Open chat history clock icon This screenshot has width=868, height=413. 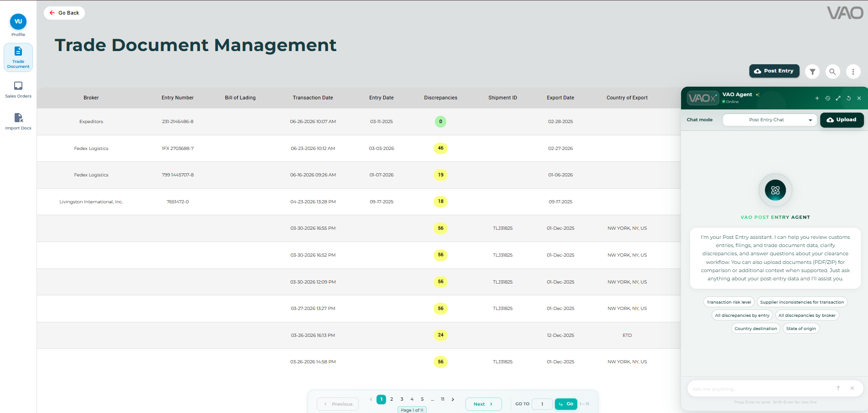pyautogui.click(x=827, y=98)
